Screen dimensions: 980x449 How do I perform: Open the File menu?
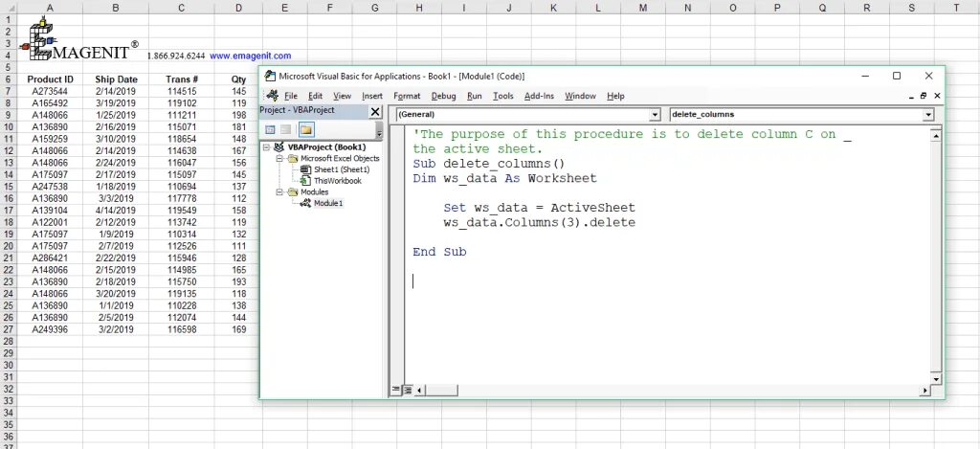coord(291,96)
